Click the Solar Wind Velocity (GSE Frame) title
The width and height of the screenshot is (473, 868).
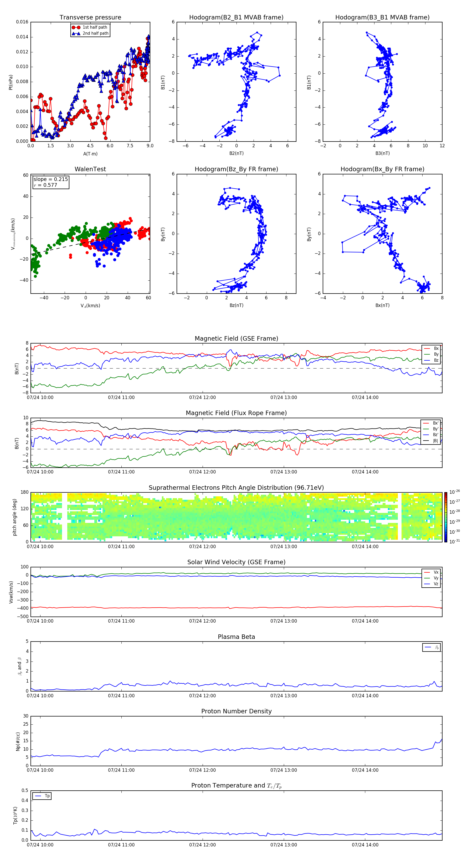coord(236,562)
